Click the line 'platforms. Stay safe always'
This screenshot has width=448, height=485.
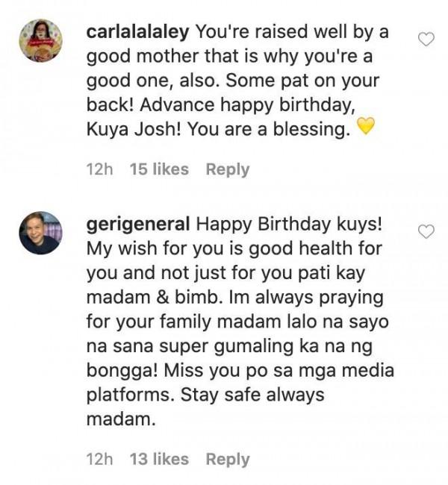[x=205, y=395]
